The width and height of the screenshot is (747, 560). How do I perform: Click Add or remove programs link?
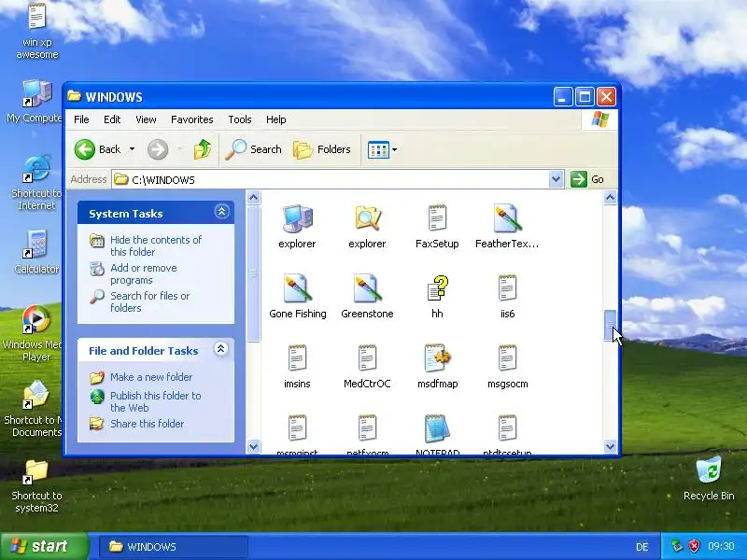coord(144,273)
